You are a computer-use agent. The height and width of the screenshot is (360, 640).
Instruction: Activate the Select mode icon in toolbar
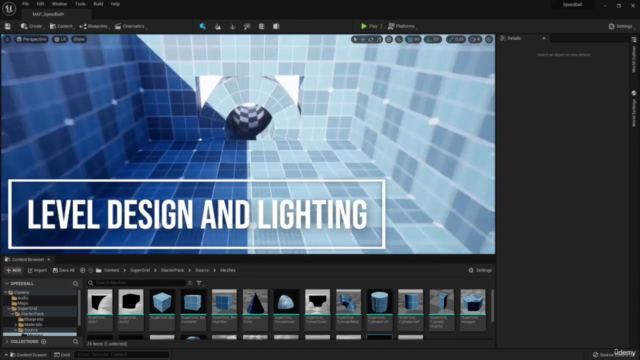coord(202,26)
